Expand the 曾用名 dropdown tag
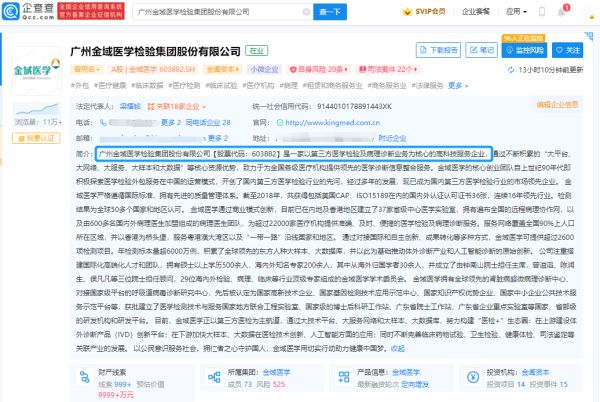The image size is (600, 402). click(x=86, y=69)
